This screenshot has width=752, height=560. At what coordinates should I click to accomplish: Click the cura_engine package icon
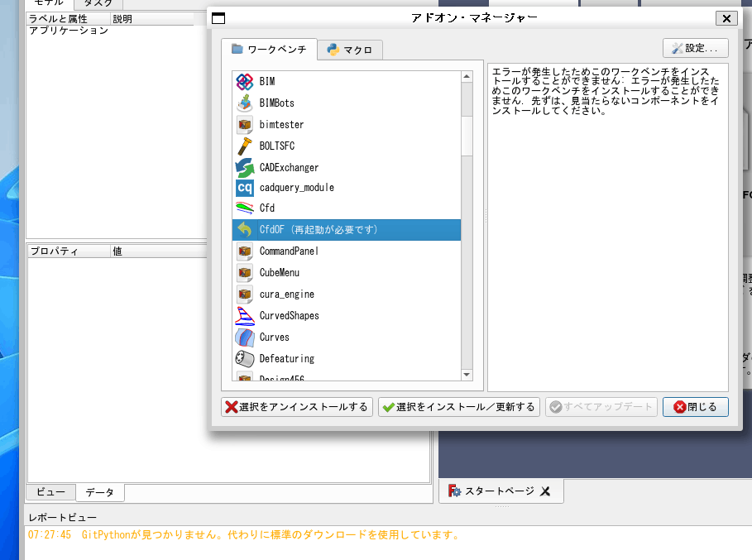tap(245, 294)
